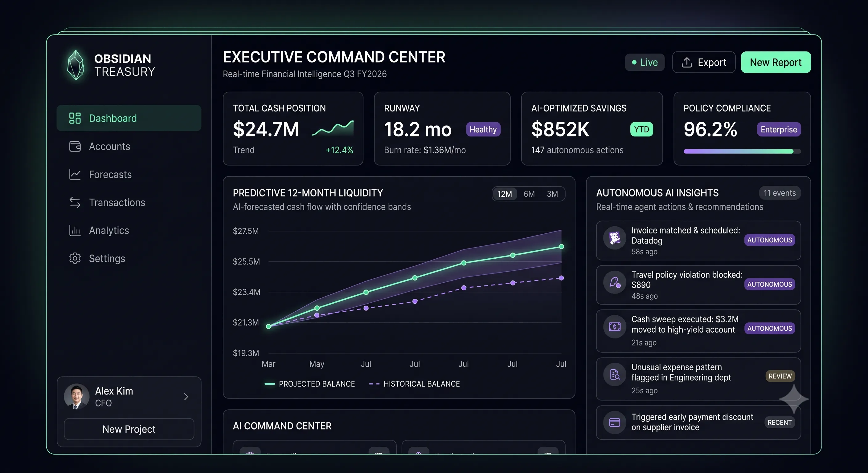868x473 pixels.
Task: Click the Enterprise compliance badge
Action: [x=779, y=129]
